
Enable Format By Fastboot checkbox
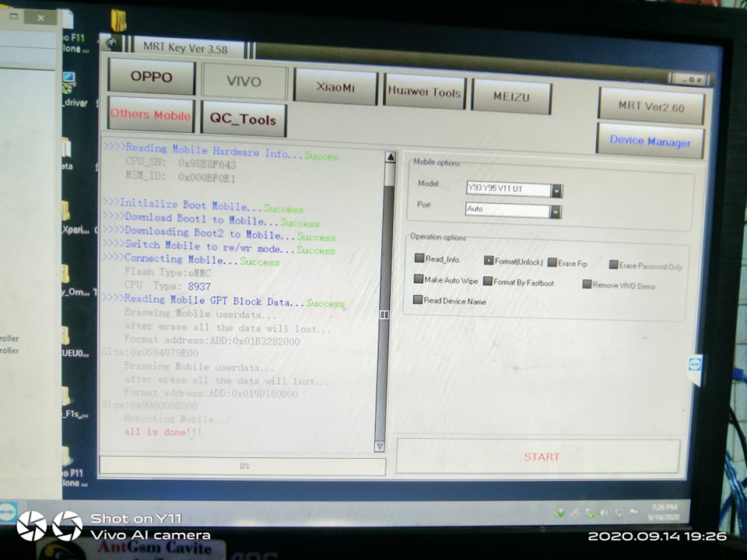(x=487, y=281)
